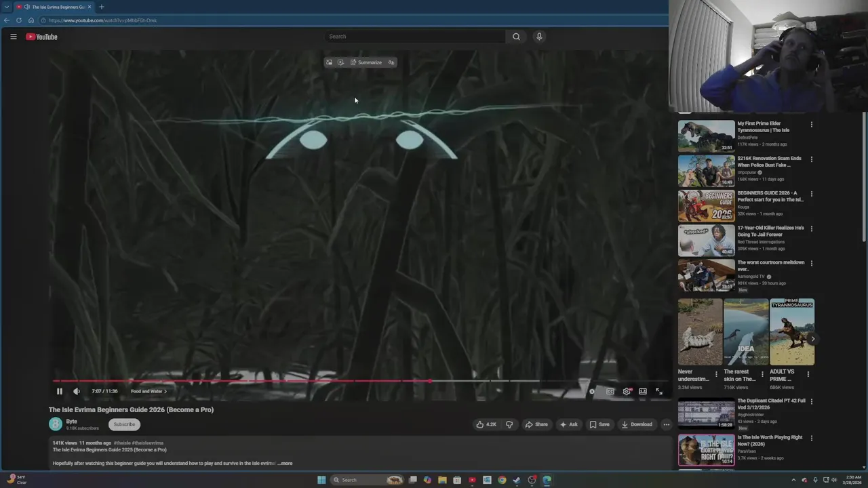This screenshot has width=868, height=488.
Task: Switch to theater mode
Action: pos(643,391)
